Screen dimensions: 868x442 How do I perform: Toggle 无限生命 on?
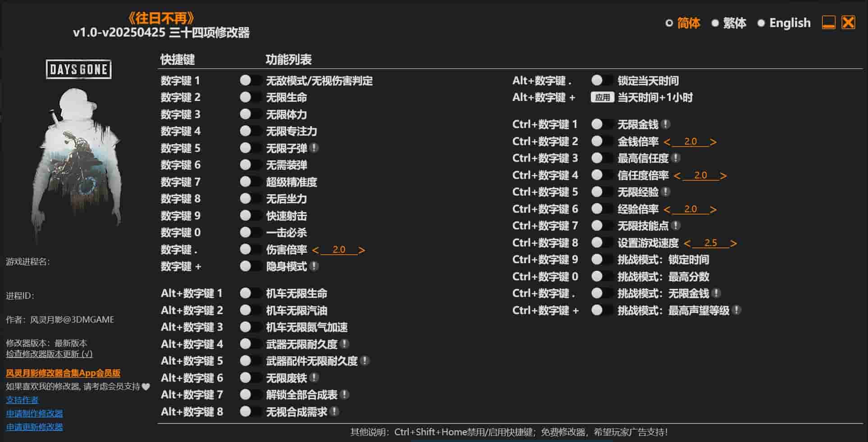pyautogui.click(x=247, y=97)
